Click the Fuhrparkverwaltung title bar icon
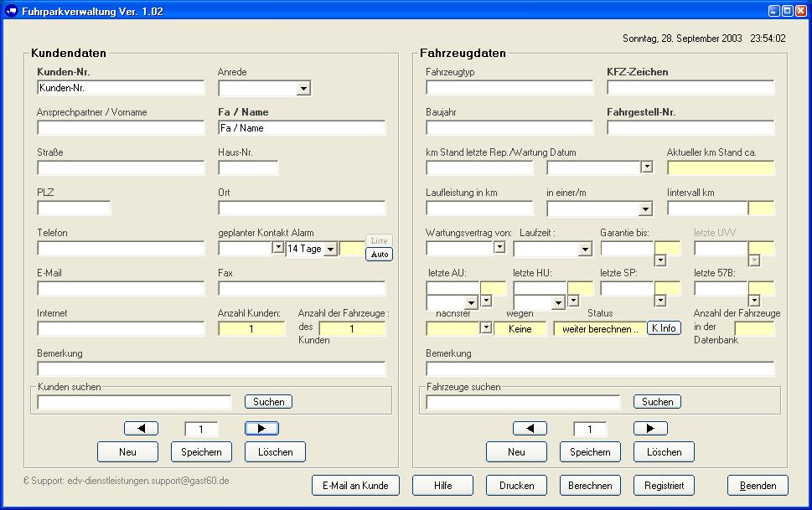The width and height of the screenshot is (812, 510). (11, 11)
